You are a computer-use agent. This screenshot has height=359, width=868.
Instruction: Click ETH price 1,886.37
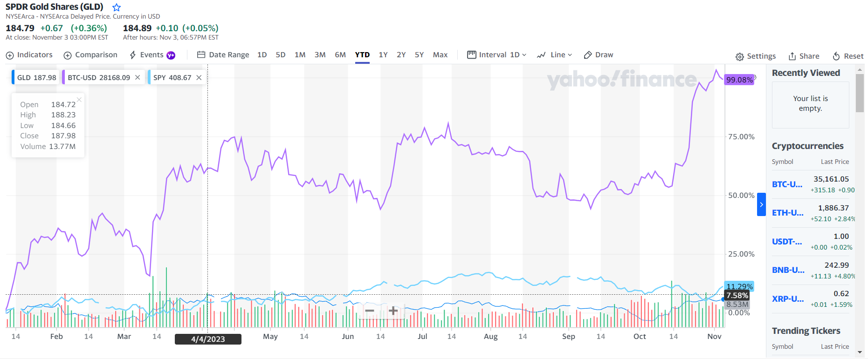pos(834,208)
